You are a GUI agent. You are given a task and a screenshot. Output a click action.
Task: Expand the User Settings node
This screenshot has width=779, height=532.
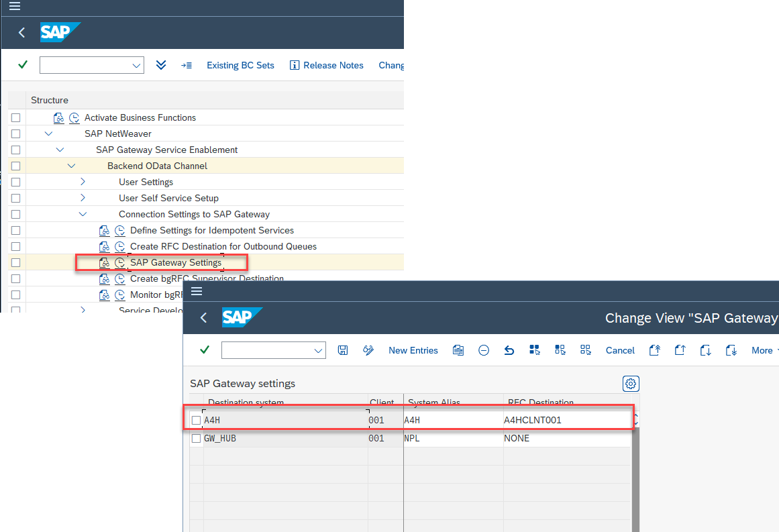(x=83, y=182)
